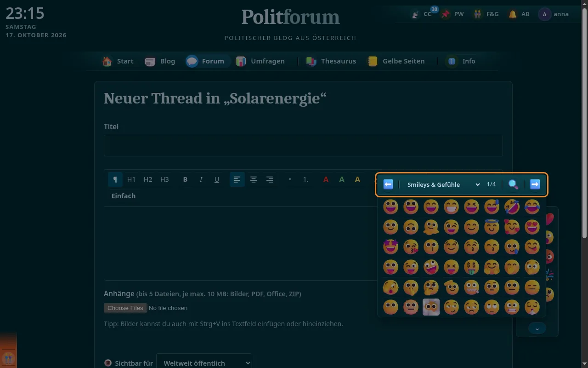Choose the hugging face emoji

[492, 267]
